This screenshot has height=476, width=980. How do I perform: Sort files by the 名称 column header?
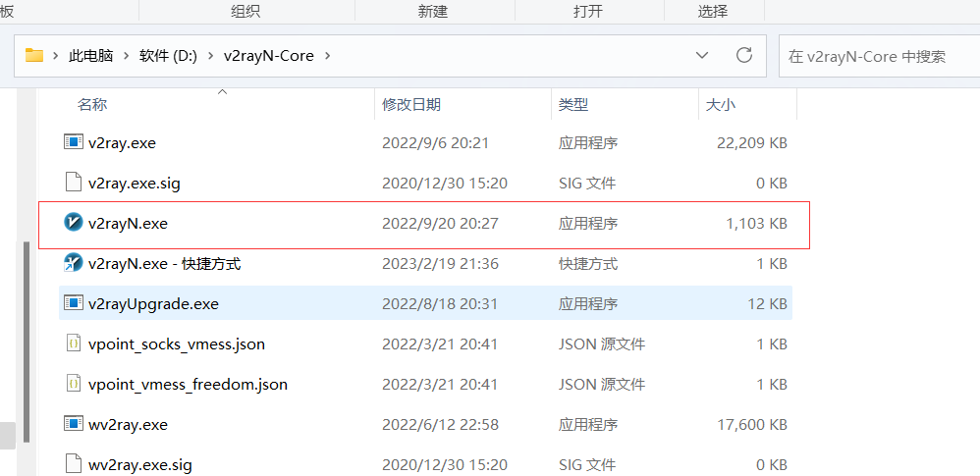[92, 104]
